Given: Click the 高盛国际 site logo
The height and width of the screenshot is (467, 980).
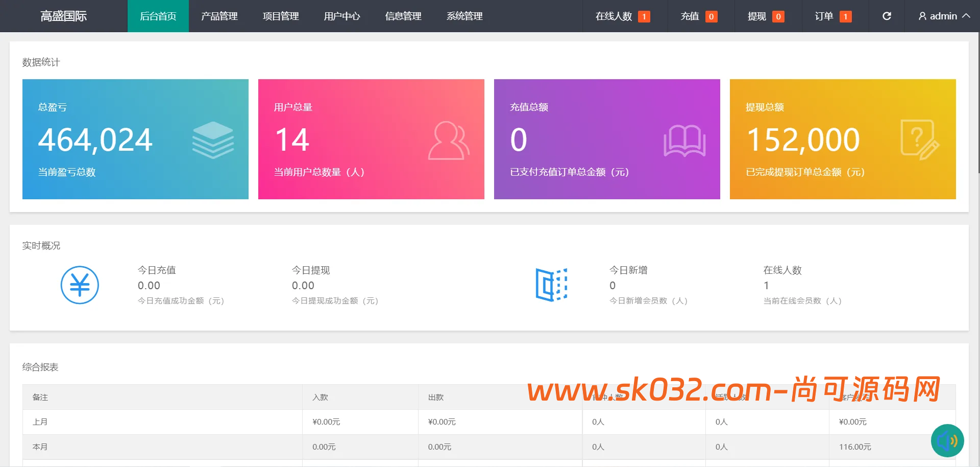Looking at the screenshot, I should point(64,16).
